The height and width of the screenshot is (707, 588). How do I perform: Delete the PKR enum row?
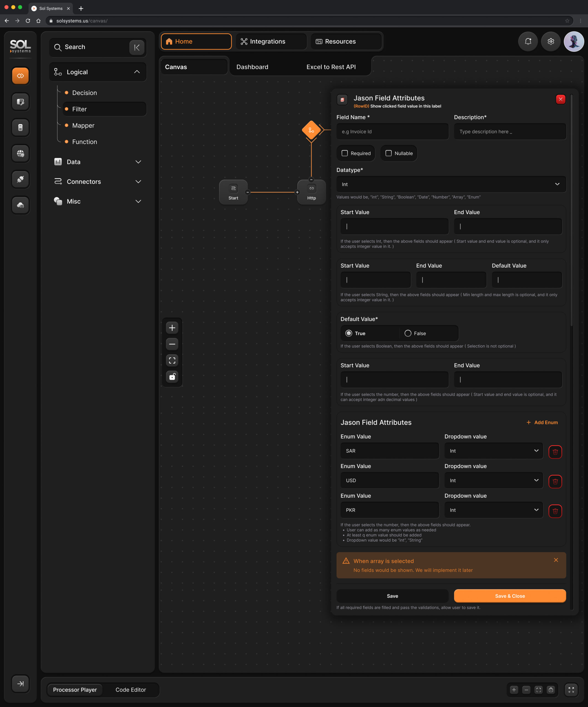click(555, 511)
